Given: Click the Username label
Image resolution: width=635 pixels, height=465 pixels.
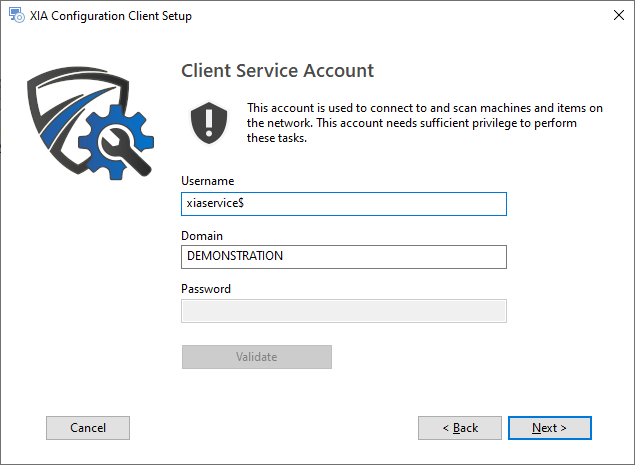Looking at the screenshot, I should [x=208, y=181].
